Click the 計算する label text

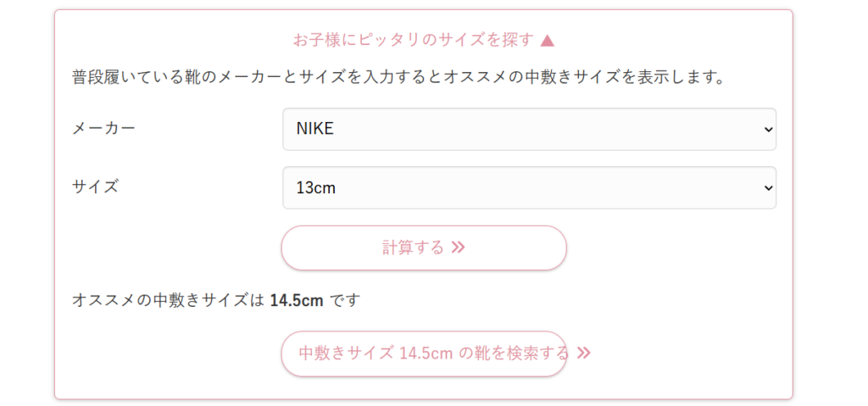(413, 247)
